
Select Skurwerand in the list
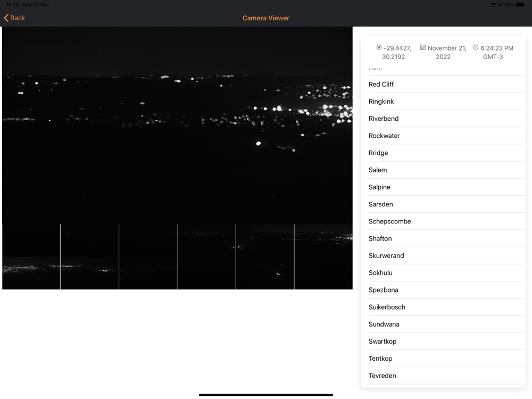(447, 255)
